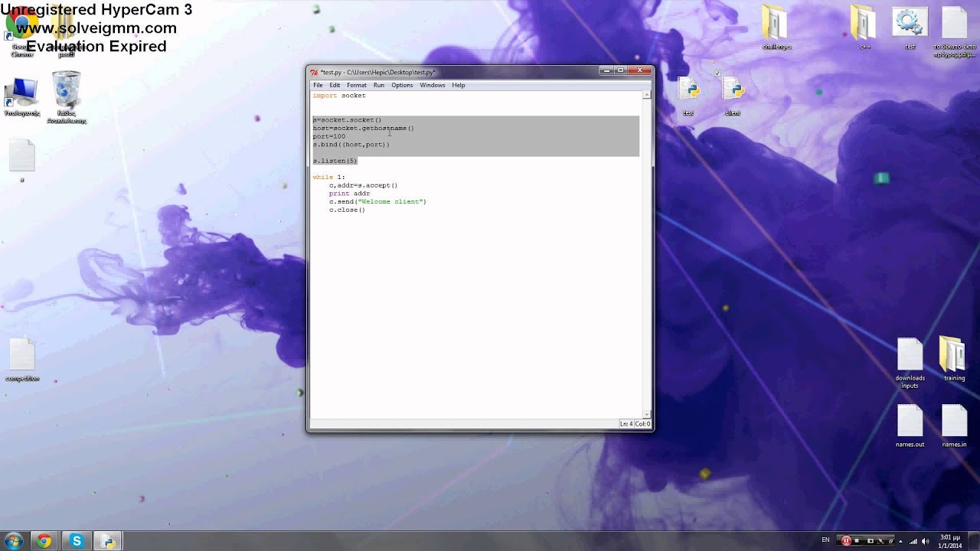The image size is (980, 551).
Task: Click the editor scroll up arrow
Action: point(647,95)
